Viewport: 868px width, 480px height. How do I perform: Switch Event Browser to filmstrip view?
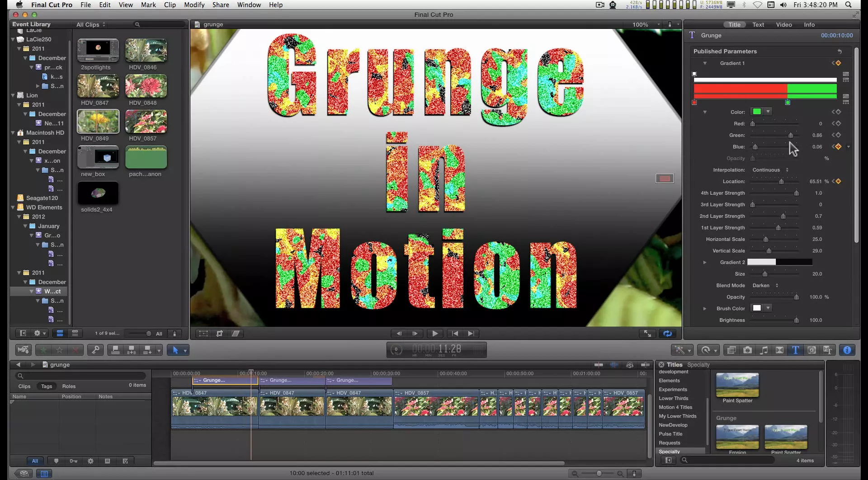point(60,334)
